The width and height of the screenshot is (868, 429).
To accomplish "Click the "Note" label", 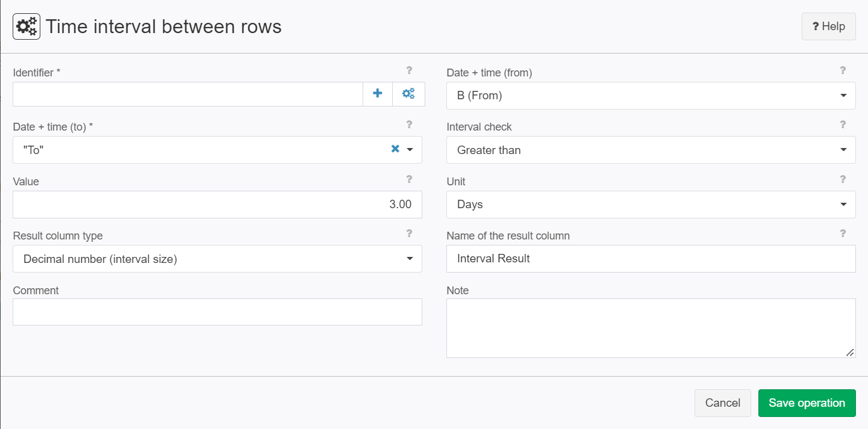I will point(457,290).
